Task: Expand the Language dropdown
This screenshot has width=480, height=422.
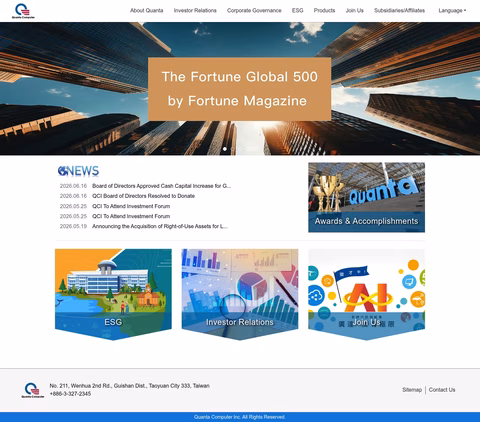Action: click(452, 11)
